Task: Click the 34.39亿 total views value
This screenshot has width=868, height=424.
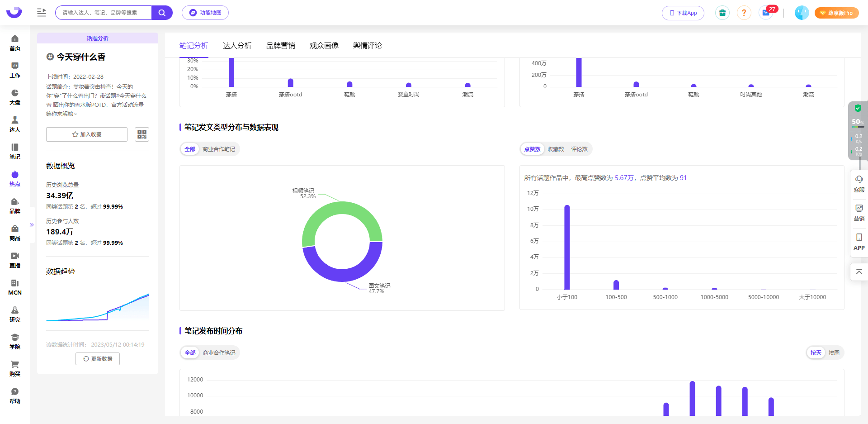Action: pos(60,195)
